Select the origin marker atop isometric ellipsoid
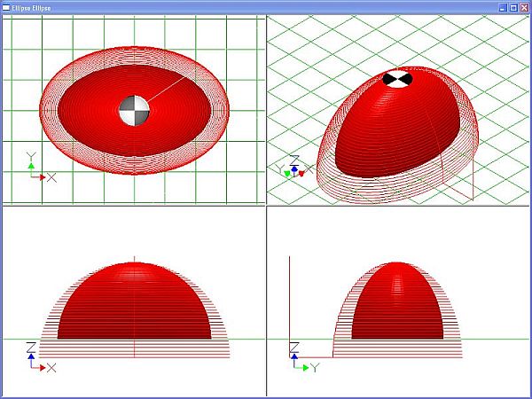Image resolution: width=532 pixels, height=399 pixels. [398, 79]
